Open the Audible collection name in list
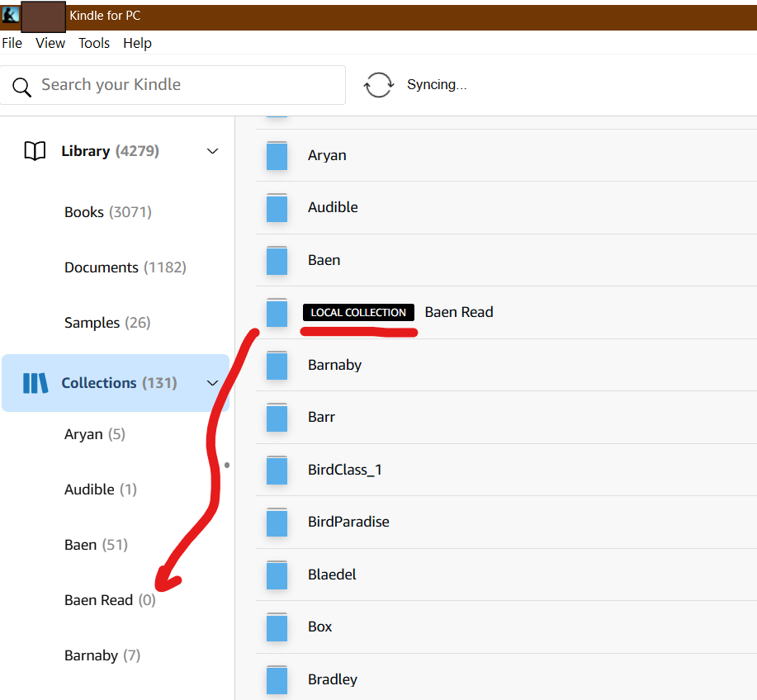The height and width of the screenshot is (700, 757). coord(334,207)
